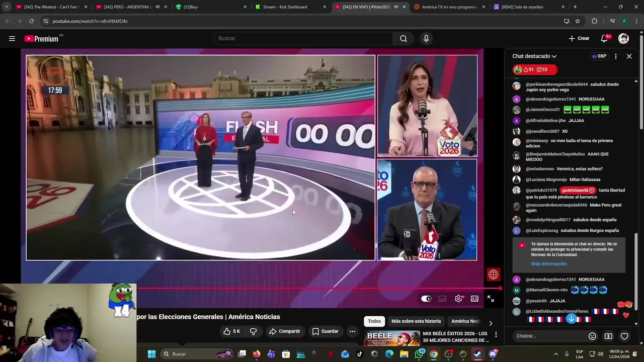644x362 pixels.
Task: Open Windows Start menu
Action: [x=151, y=354]
